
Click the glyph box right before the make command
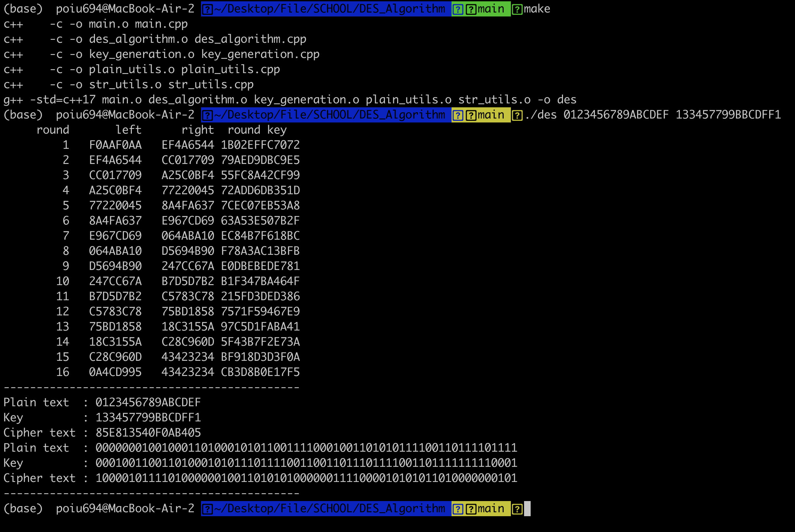(517, 9)
